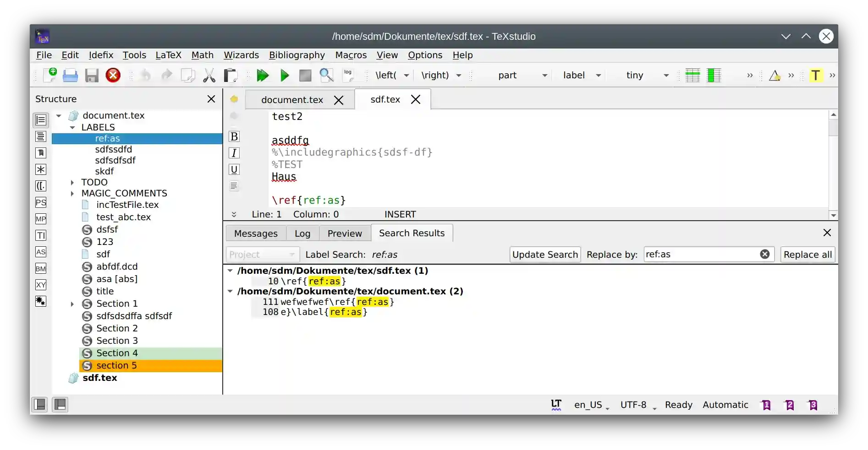Image resolution: width=868 pixels, height=450 pixels.
Task: Expand the TODO entry in the Structure panel
Action: coord(72,182)
